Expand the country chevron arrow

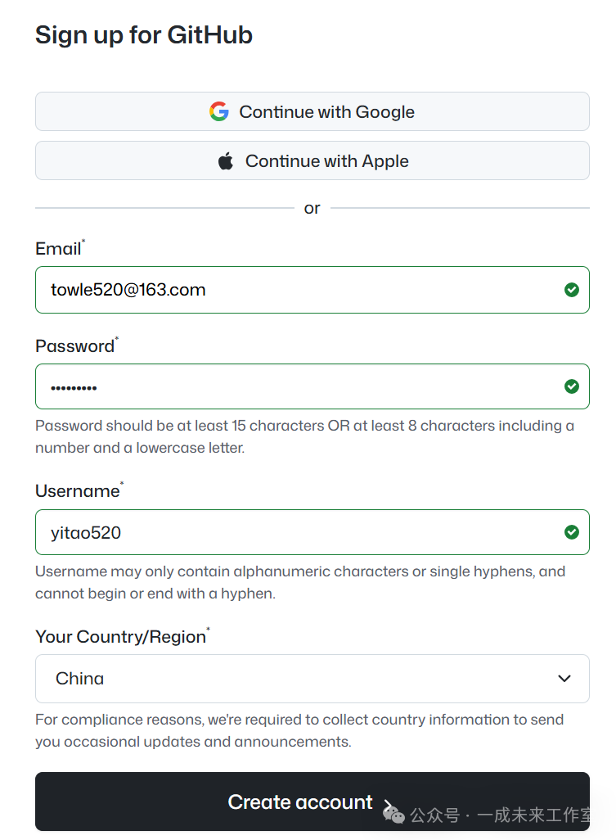click(564, 679)
